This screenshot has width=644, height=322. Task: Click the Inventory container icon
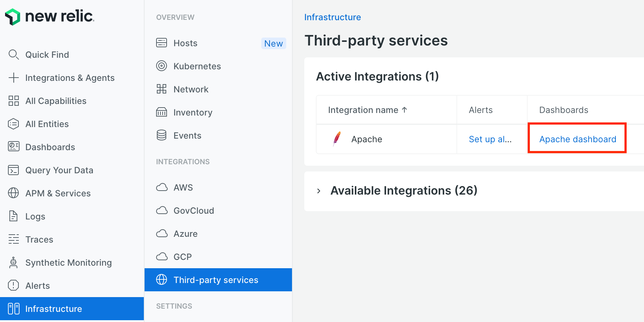coord(162,112)
